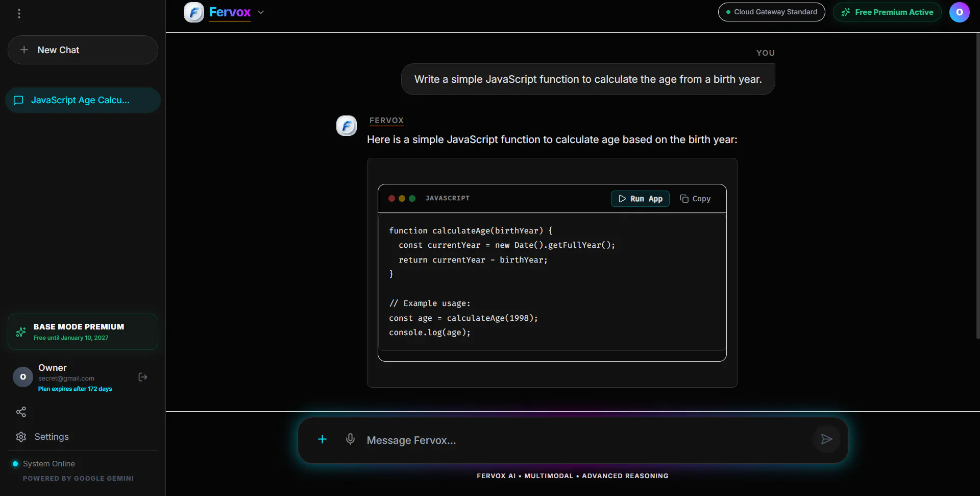Image resolution: width=980 pixels, height=496 pixels.
Task: Click the System Online status text
Action: 49,464
